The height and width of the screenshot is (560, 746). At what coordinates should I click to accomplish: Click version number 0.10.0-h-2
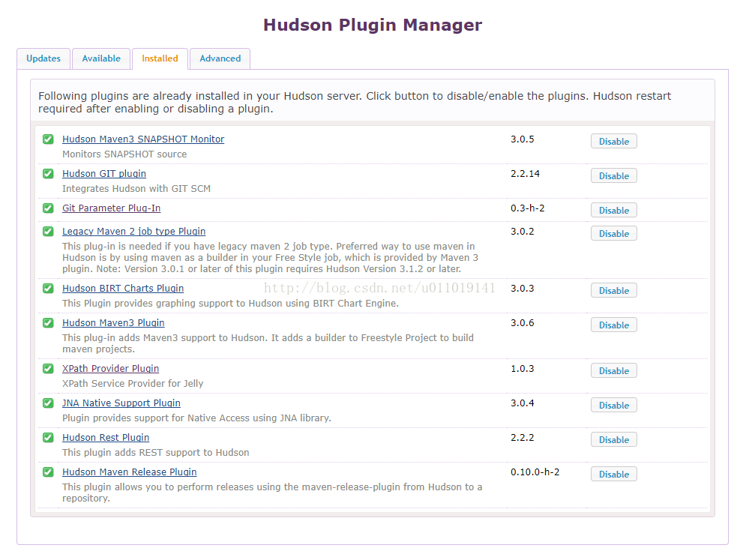coord(535,472)
